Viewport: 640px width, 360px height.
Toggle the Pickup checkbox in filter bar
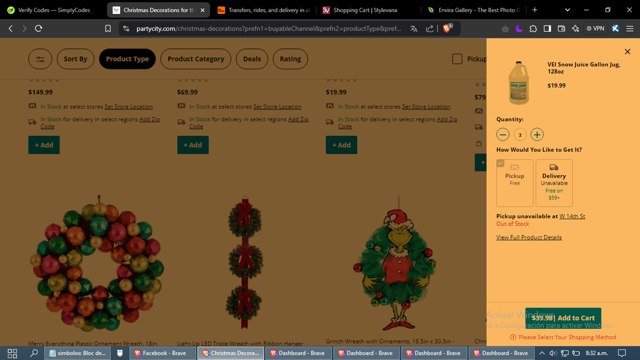click(x=457, y=59)
